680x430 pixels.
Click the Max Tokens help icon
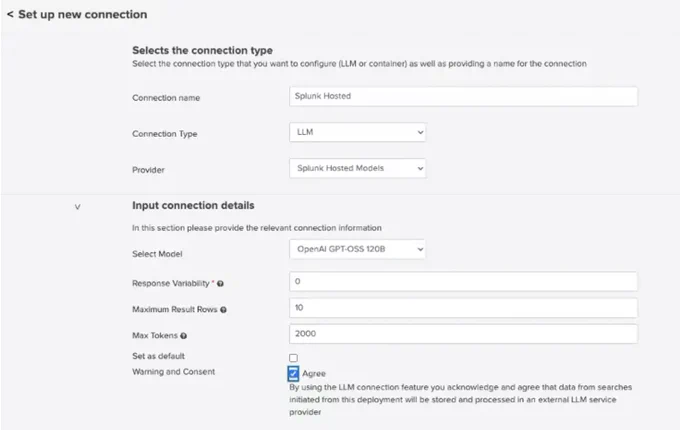[x=183, y=336]
